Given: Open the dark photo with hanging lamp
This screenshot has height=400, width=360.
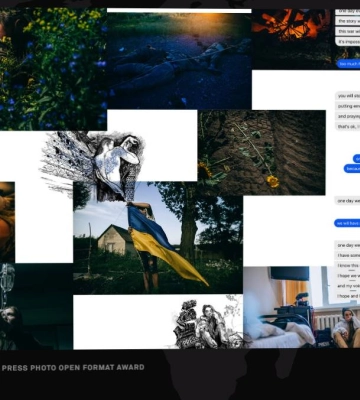Looking at the screenshot, I should 36,306.
